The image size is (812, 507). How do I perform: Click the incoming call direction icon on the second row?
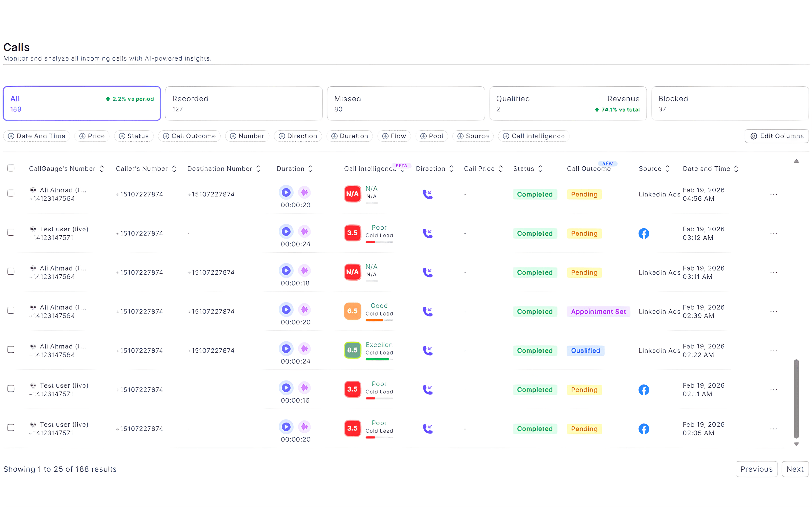click(428, 233)
